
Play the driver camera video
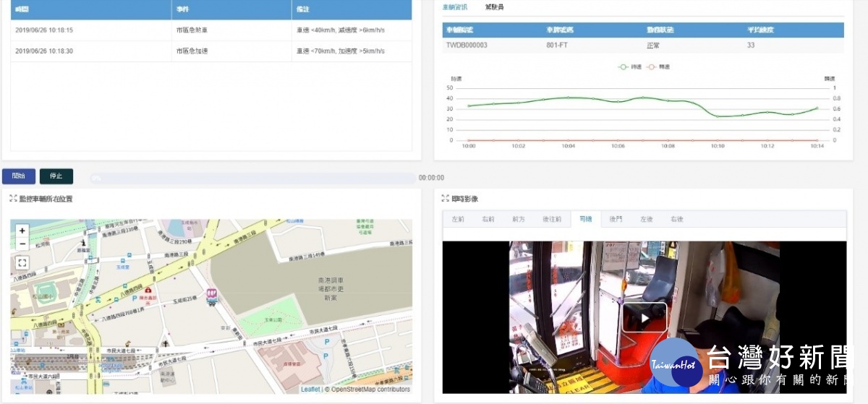(x=644, y=317)
